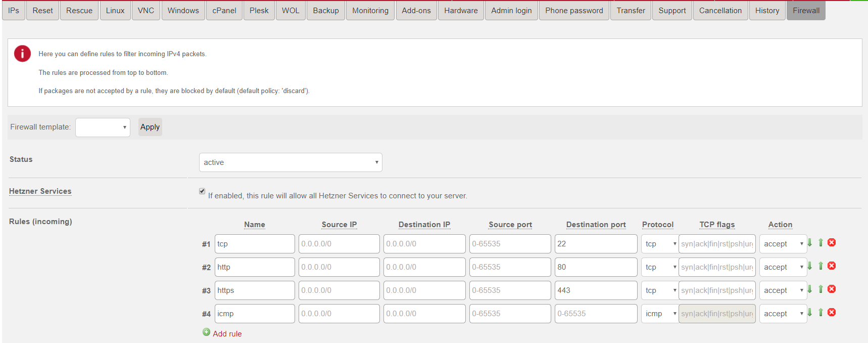Open action dropdown for rule #4
The height and width of the screenshot is (343, 868).
(x=783, y=314)
